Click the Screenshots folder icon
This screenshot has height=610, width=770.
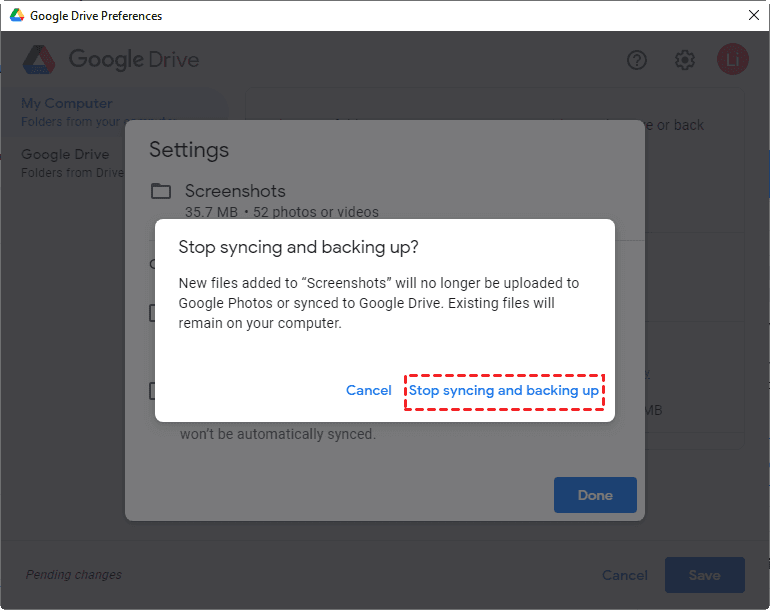coord(161,191)
